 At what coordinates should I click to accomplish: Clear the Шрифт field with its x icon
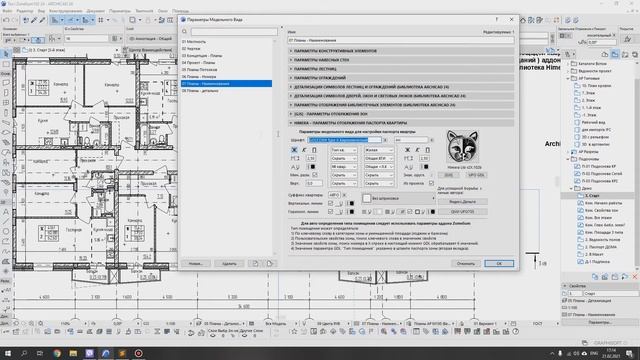(x=384, y=140)
